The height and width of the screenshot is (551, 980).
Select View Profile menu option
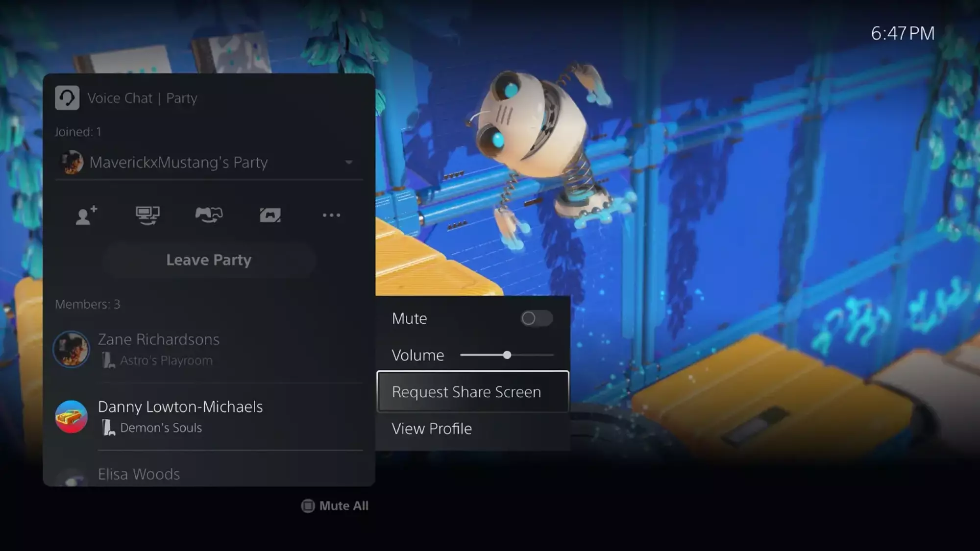431,428
